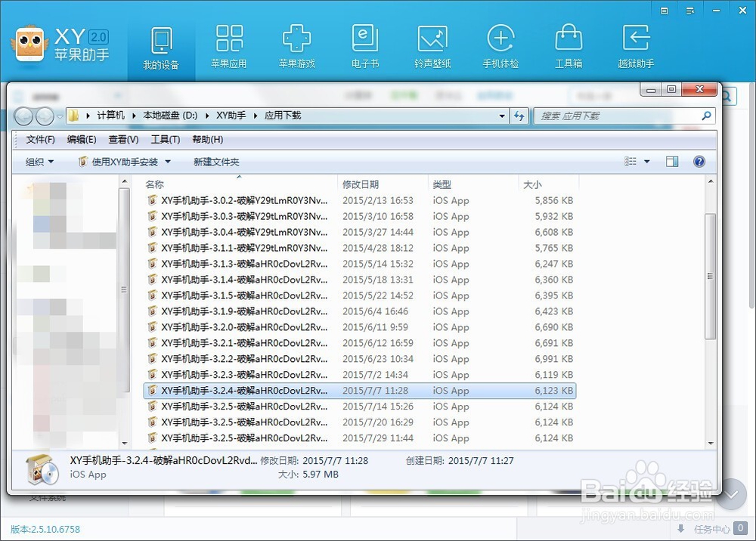Select 3.2.5 file dated 2015/7/29

(360, 438)
